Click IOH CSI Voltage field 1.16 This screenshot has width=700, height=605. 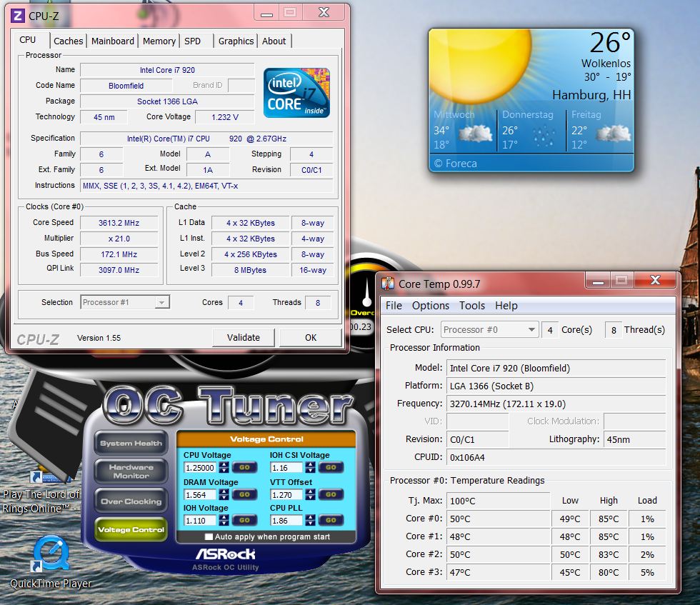click(x=286, y=467)
